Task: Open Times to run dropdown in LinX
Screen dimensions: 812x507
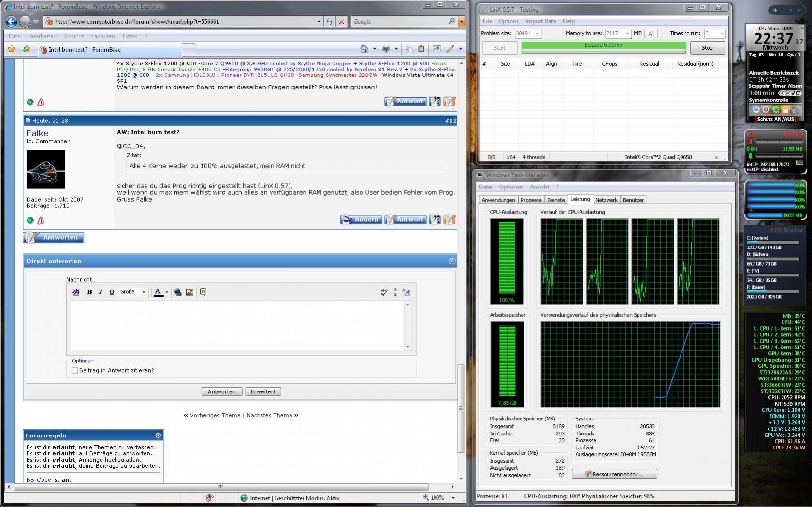Action: (x=722, y=33)
